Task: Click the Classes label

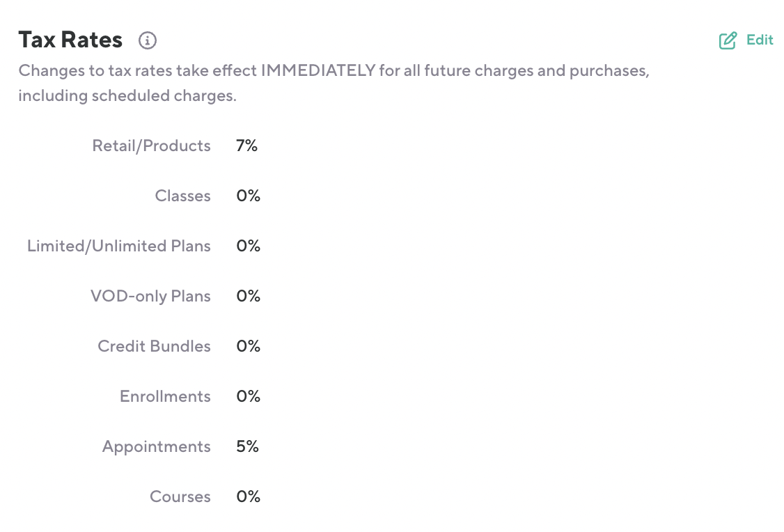Action: point(182,196)
